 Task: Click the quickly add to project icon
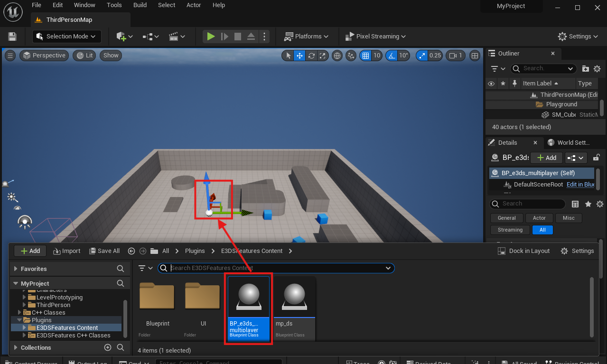tap(124, 37)
